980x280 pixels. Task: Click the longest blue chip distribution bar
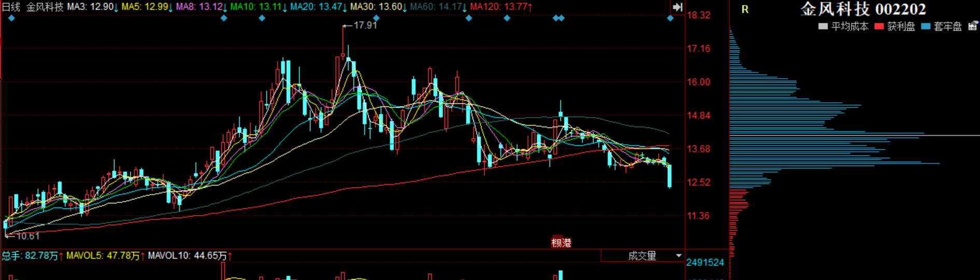835,163
